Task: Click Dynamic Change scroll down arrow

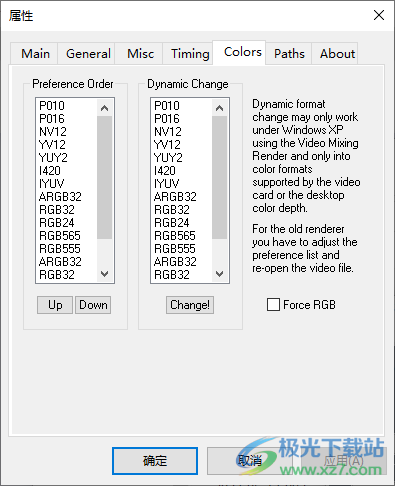Action: (x=219, y=274)
